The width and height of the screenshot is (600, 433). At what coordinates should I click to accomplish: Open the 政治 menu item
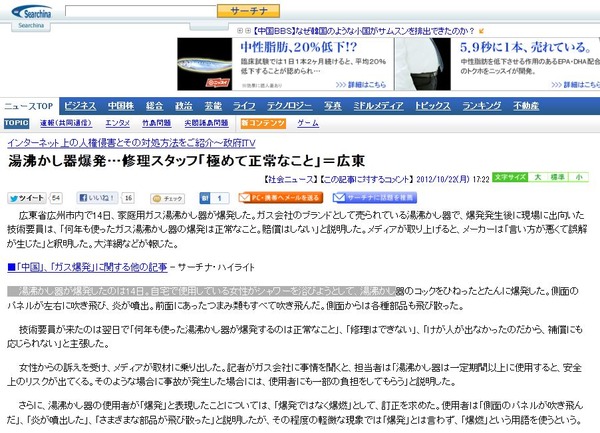[184, 106]
